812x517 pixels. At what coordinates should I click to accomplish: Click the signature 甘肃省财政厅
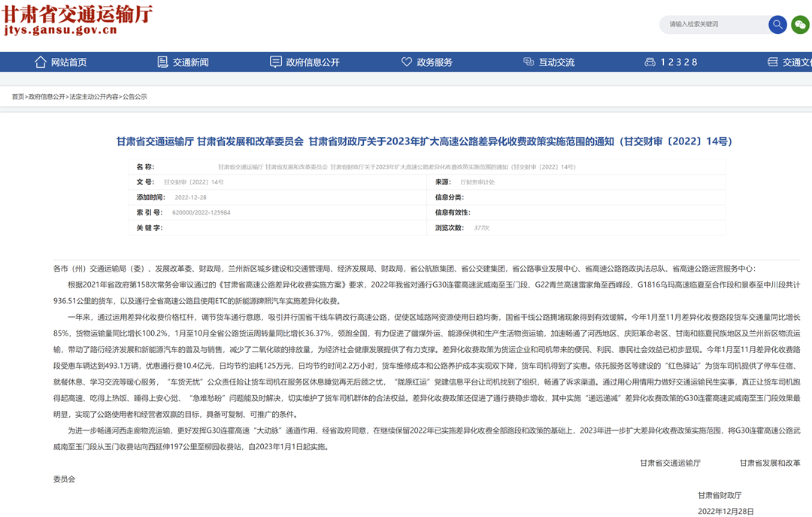720,495
